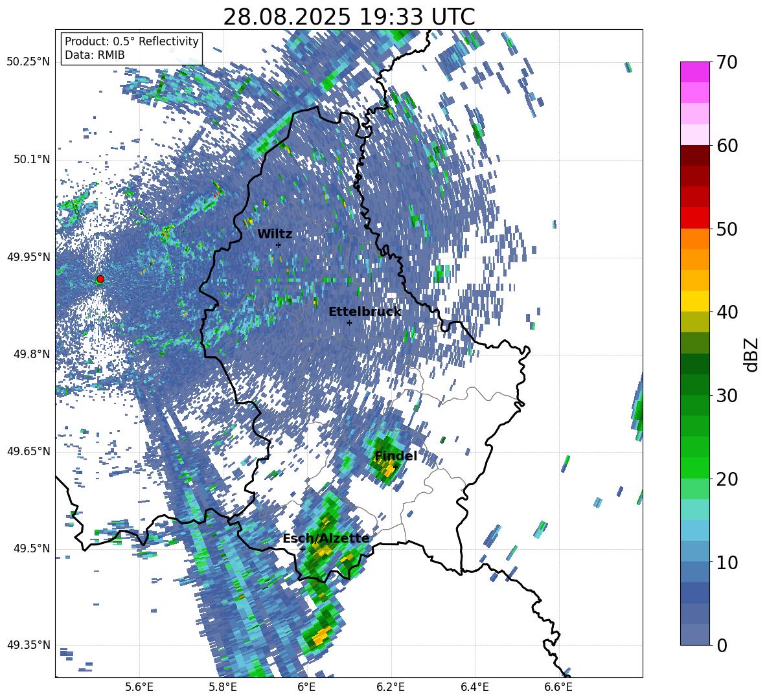Click the dBZ colorbar axis label

point(752,354)
